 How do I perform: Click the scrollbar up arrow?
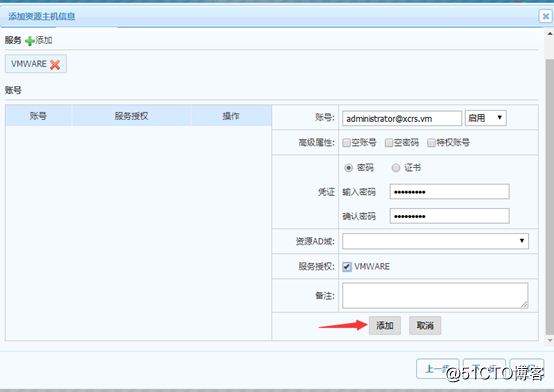[x=550, y=34]
